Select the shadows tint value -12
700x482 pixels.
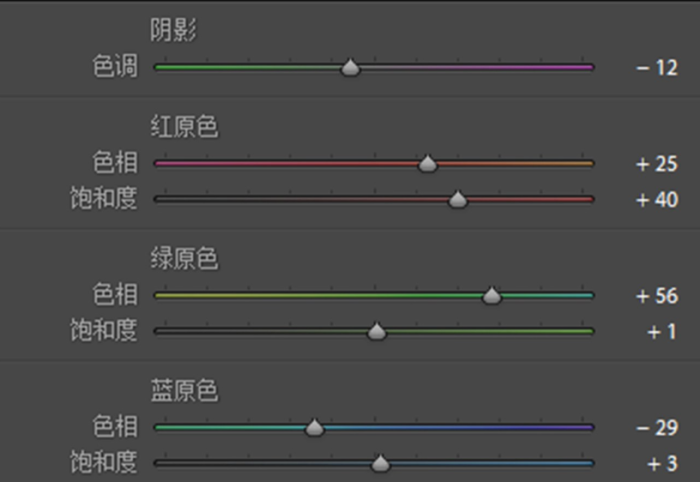pyautogui.click(x=657, y=68)
